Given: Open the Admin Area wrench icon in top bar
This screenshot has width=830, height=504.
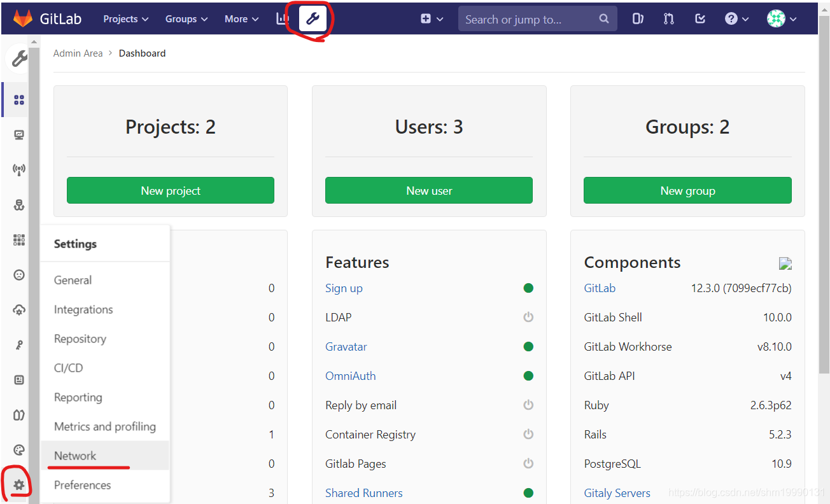Looking at the screenshot, I should pyautogui.click(x=313, y=19).
